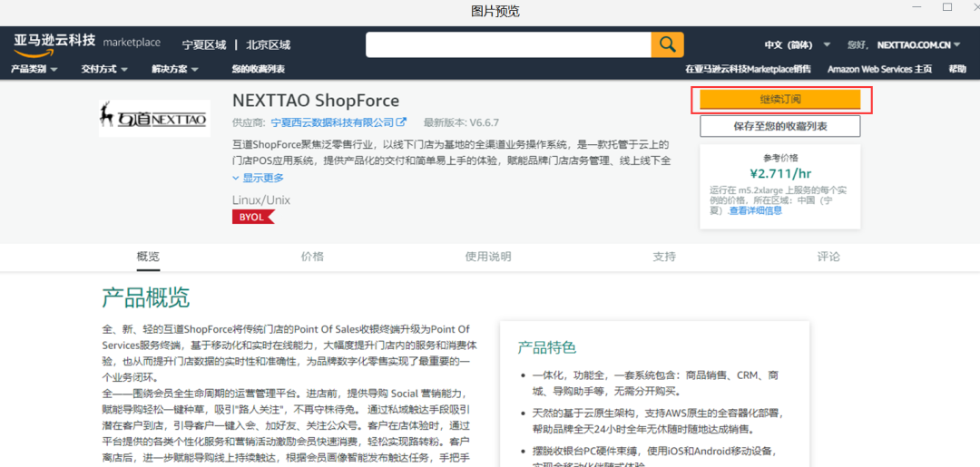Click the 产品概览 heading
980x467 pixels.
point(145,298)
